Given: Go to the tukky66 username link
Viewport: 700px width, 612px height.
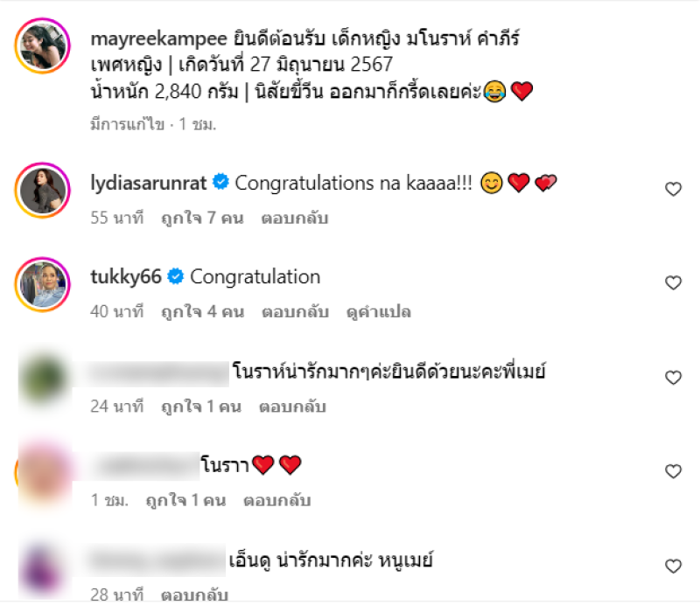Looking at the screenshot, I should coord(126,276).
